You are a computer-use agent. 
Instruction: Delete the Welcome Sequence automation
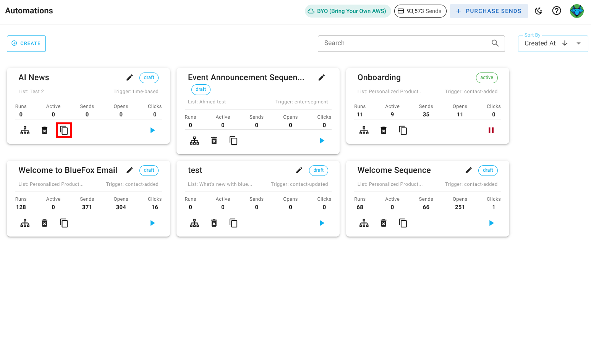pyautogui.click(x=384, y=223)
